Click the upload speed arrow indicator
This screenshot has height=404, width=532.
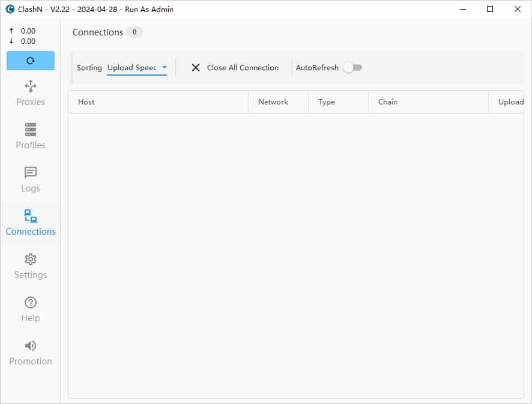coord(11,31)
